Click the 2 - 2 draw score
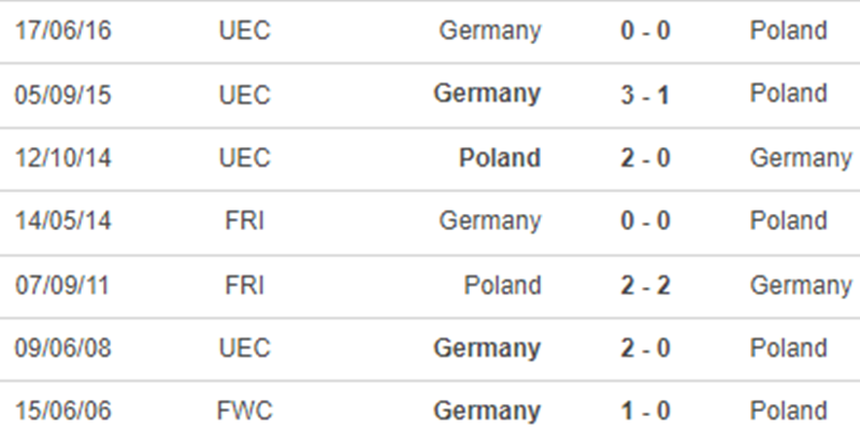The width and height of the screenshot is (860, 443). (645, 285)
